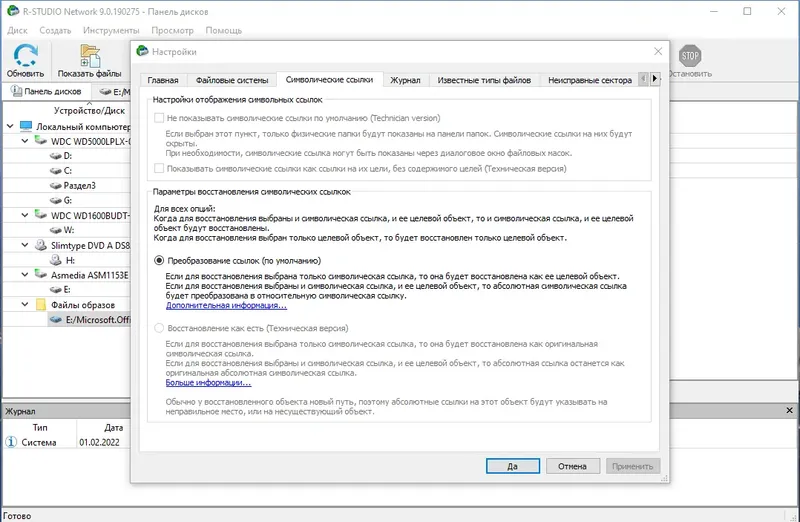Open the Помощь menu
Screen dimensions: 800x522
223,30
